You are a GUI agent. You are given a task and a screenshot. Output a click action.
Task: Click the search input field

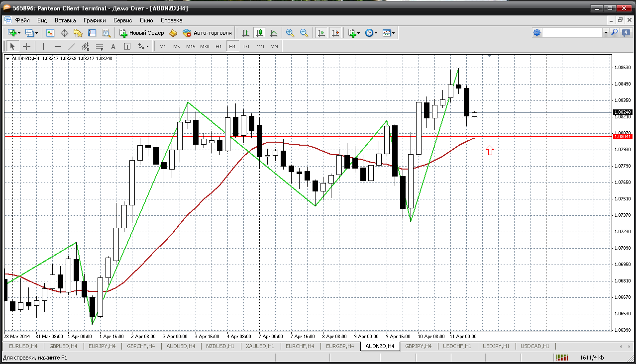(x=572, y=32)
